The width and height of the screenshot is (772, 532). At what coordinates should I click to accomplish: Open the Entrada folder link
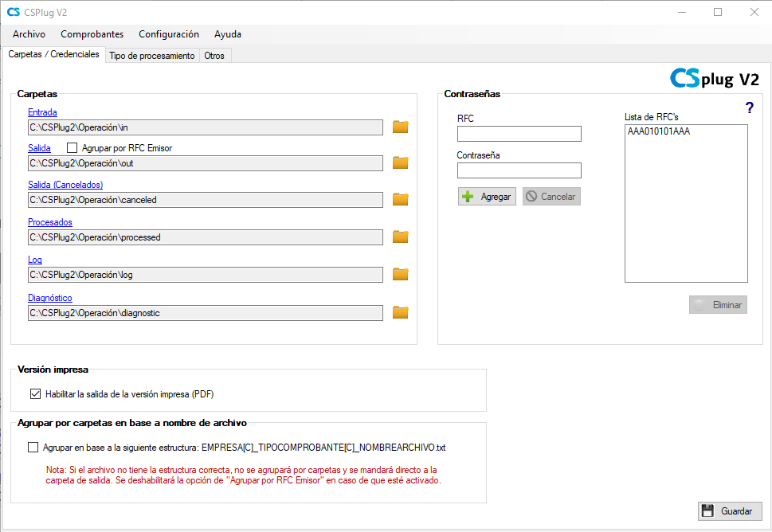(42, 112)
